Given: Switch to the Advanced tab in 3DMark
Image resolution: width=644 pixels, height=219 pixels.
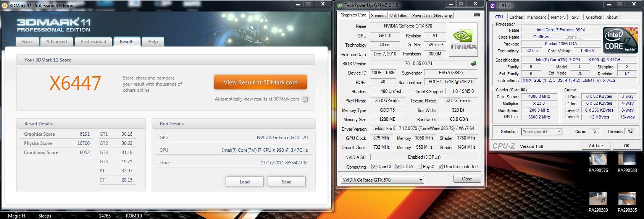Looking at the screenshot, I should [56, 42].
